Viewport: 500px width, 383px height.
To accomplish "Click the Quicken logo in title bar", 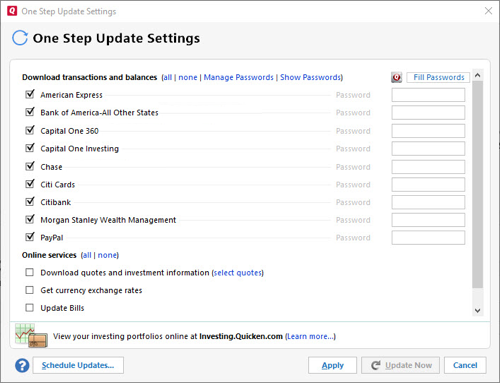I will (12, 11).
